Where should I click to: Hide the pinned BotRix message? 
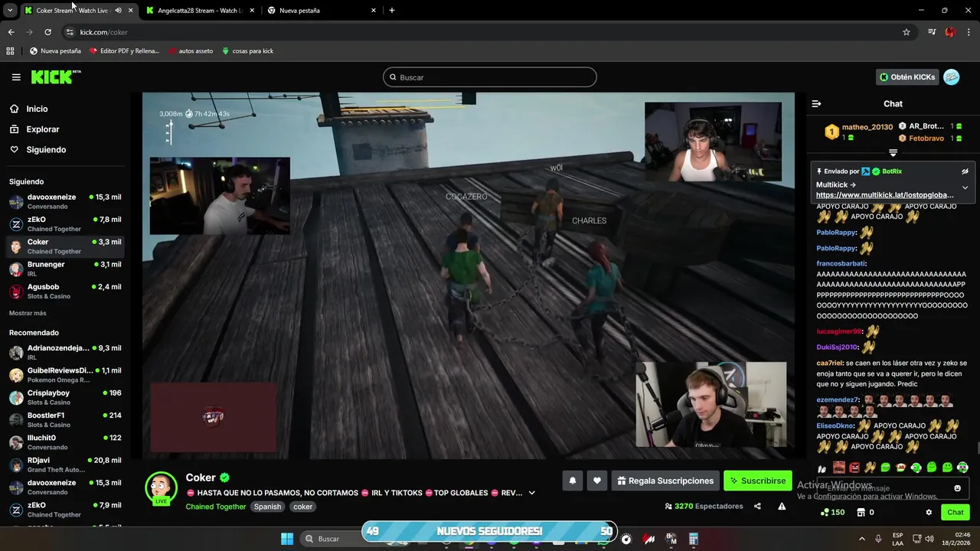(965, 171)
